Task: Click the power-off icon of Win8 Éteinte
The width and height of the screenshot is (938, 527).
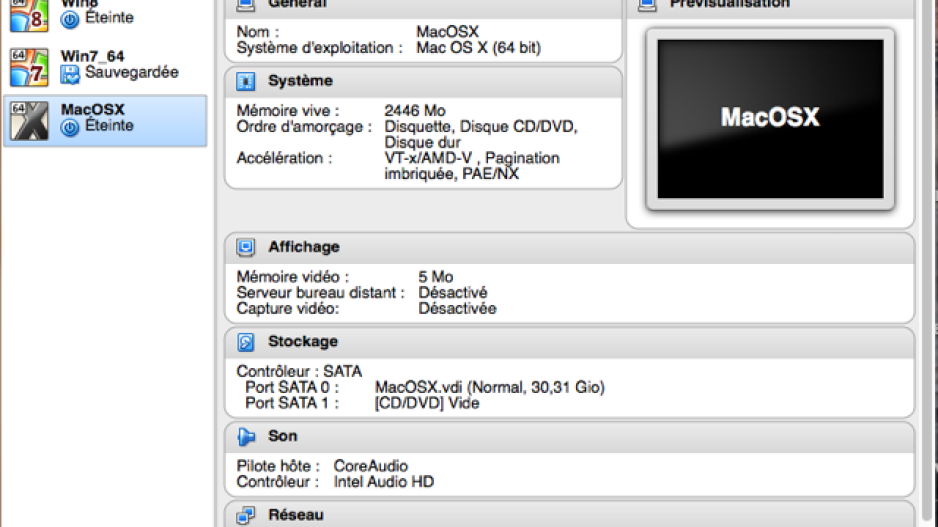Action: pos(70,20)
